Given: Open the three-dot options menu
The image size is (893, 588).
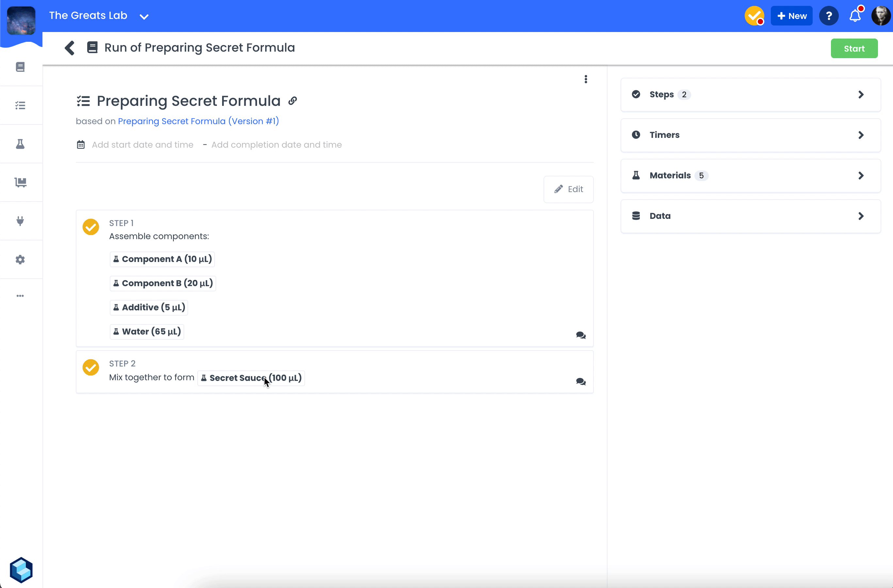Looking at the screenshot, I should tap(586, 79).
